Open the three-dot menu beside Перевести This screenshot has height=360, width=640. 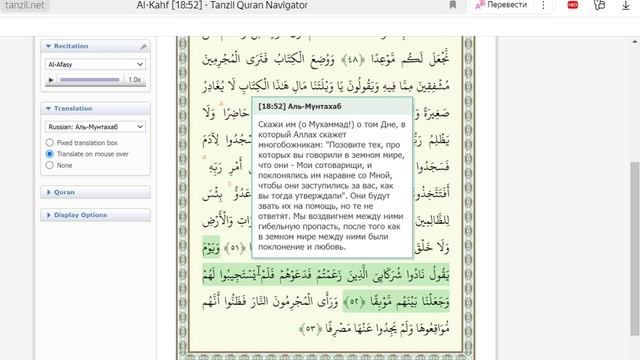[543, 5]
